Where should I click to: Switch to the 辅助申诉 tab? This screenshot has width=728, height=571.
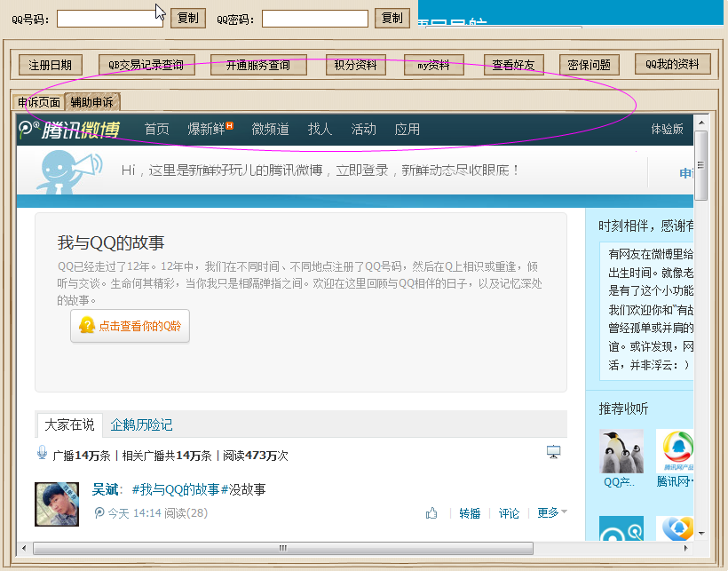point(92,101)
